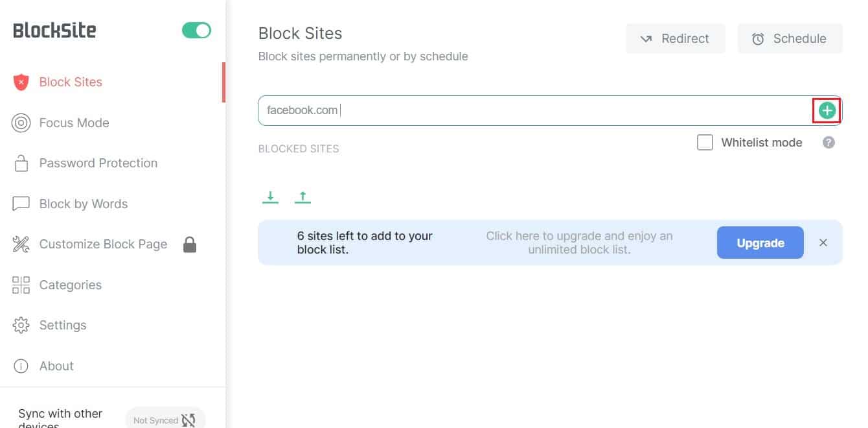Click the Password Protection lock icon
This screenshot has width=868, height=428.
point(20,163)
